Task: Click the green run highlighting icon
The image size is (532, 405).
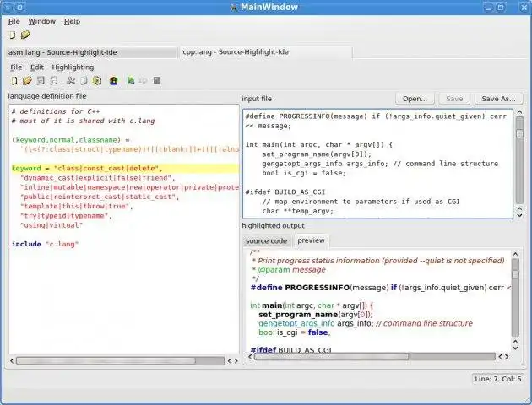Action: pyautogui.click(x=131, y=81)
